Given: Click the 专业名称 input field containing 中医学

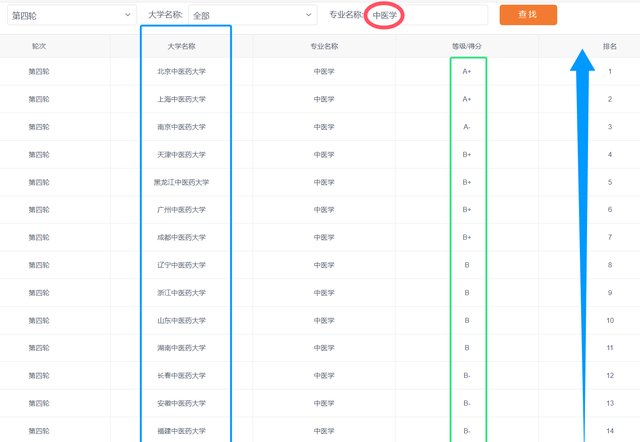Looking at the screenshot, I should pyautogui.click(x=426, y=15).
